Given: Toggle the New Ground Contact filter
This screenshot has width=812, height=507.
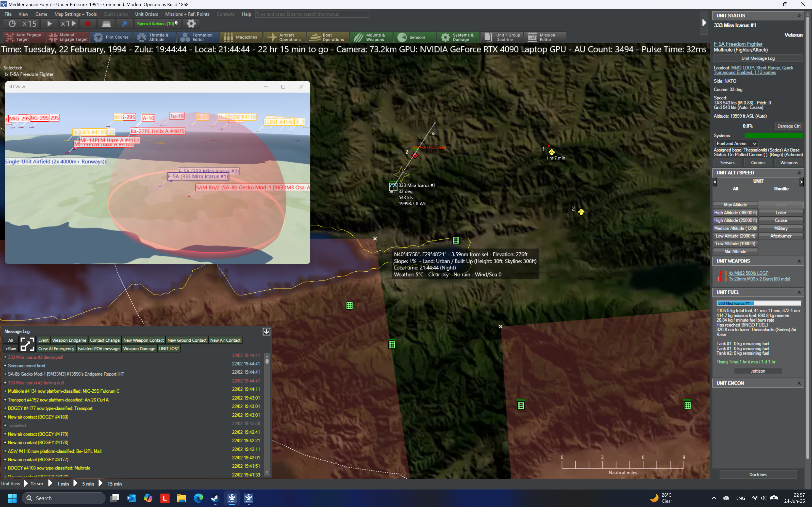Looking at the screenshot, I should 187,340.
